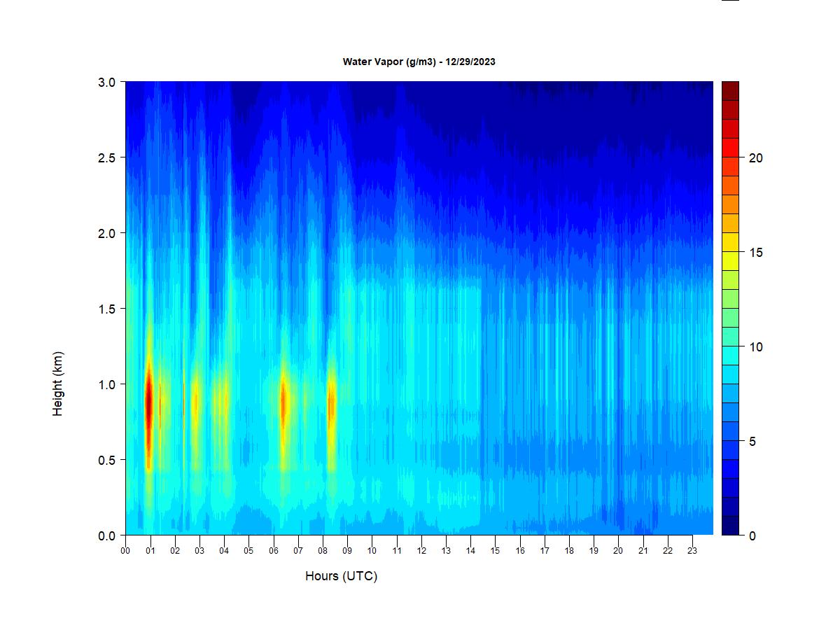Click the Hours (UTC) axis label

(x=341, y=576)
